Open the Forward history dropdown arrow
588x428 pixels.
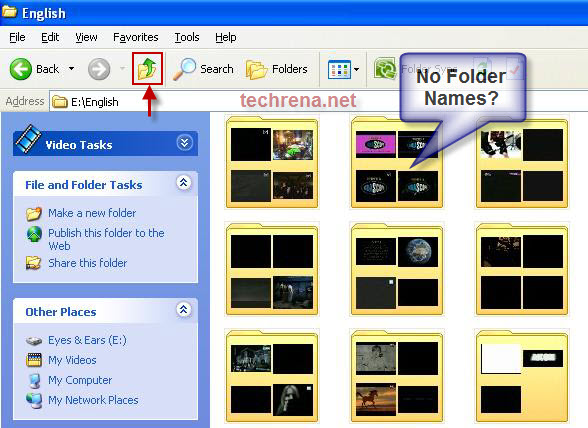click(122, 69)
